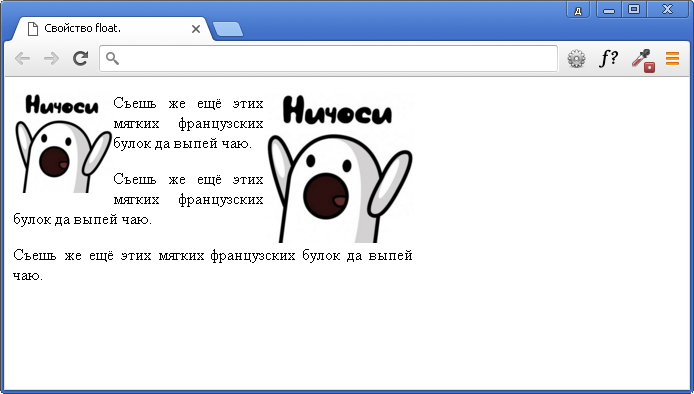Select the 'Свойство float.' tab

pos(111,29)
